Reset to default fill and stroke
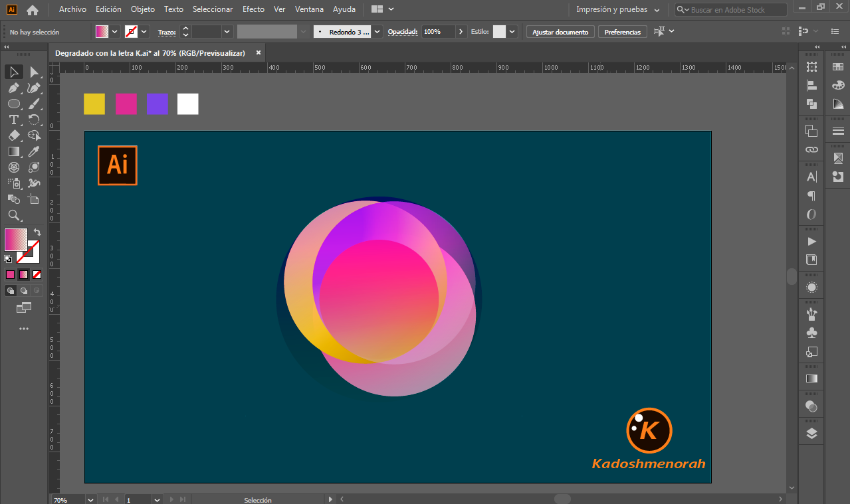The width and height of the screenshot is (850, 504). pyautogui.click(x=8, y=258)
